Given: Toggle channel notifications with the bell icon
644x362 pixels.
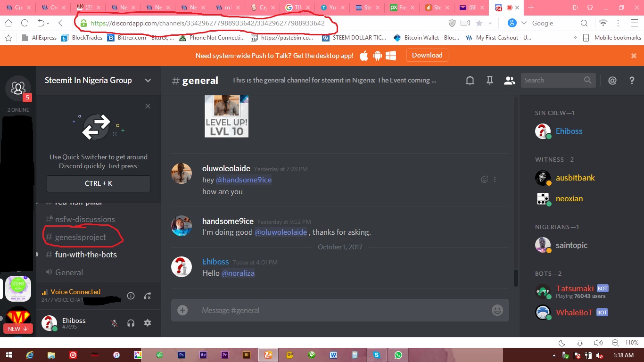Looking at the screenshot, I should pyautogui.click(x=470, y=80).
